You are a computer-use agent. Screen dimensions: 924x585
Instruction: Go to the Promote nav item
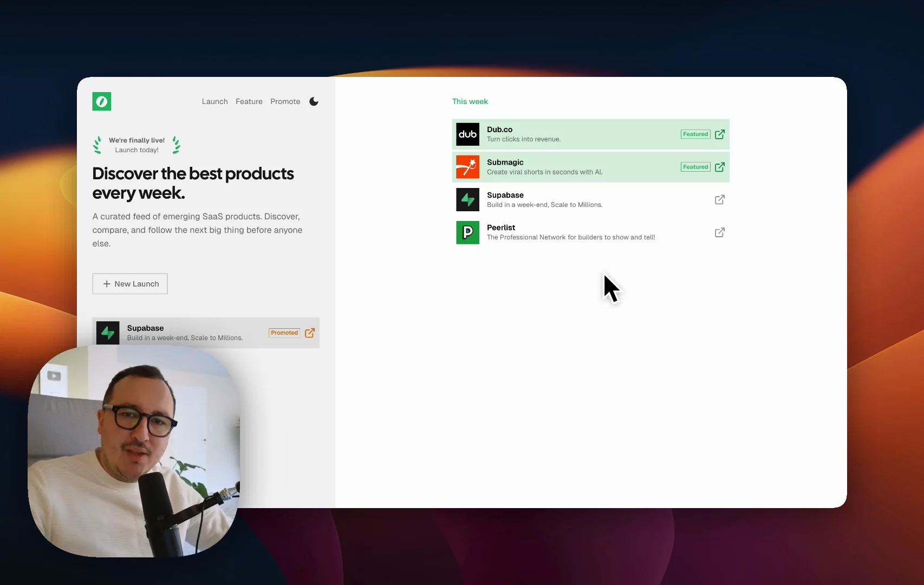click(285, 101)
